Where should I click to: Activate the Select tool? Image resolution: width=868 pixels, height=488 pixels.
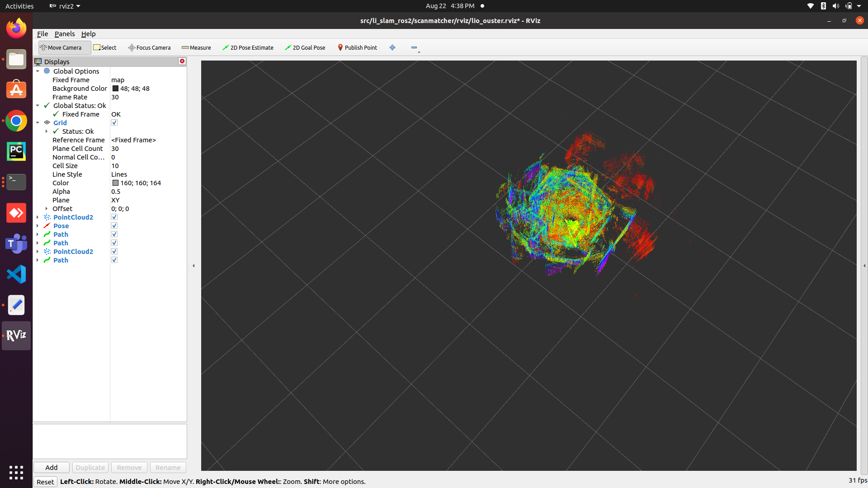coord(104,47)
